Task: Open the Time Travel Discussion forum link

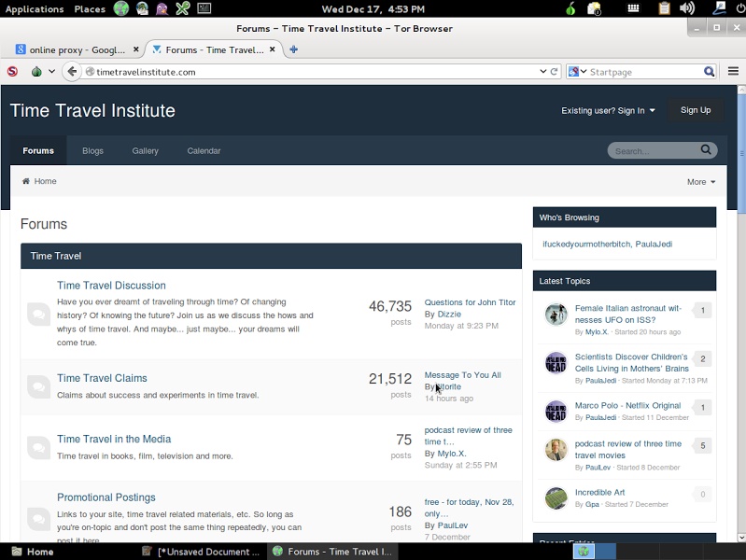Action: 111,285
